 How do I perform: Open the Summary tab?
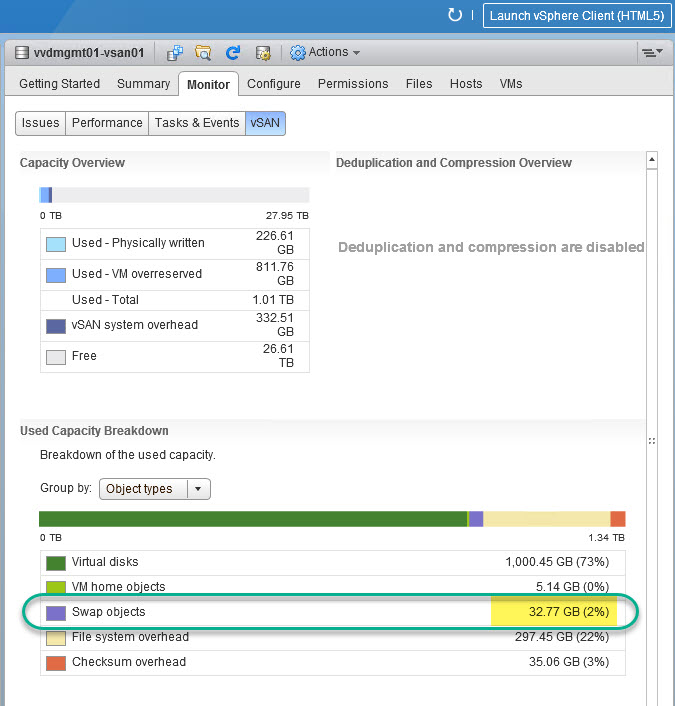pos(144,84)
